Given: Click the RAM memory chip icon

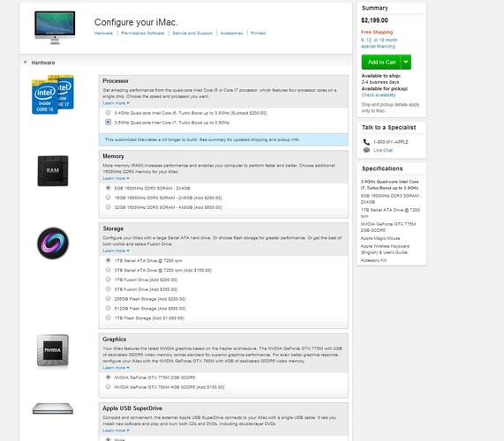Looking at the screenshot, I should 53,171.
